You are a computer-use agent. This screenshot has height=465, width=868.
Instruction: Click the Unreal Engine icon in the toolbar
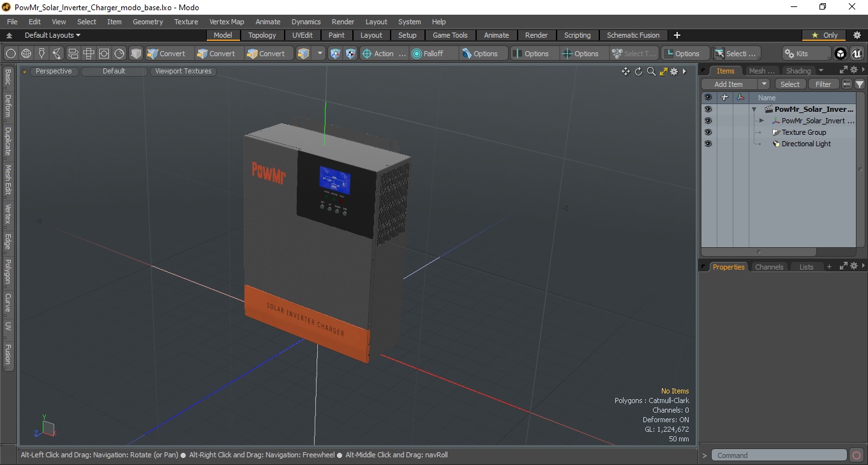click(857, 54)
